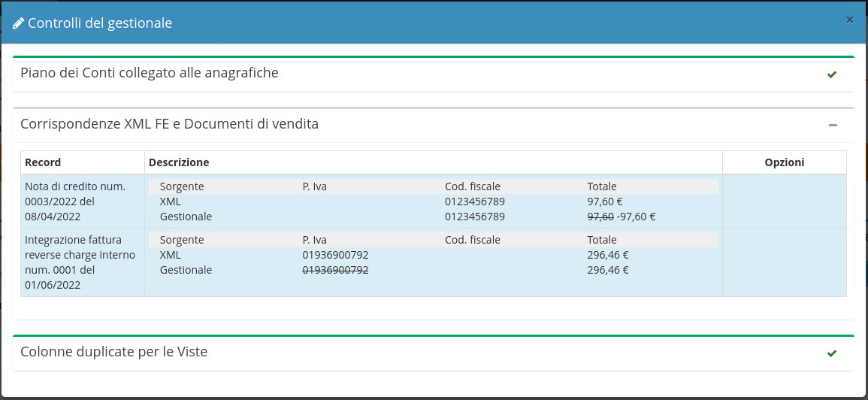
Task: Close the Controlli del gestionale dialog
Action: click(x=849, y=20)
